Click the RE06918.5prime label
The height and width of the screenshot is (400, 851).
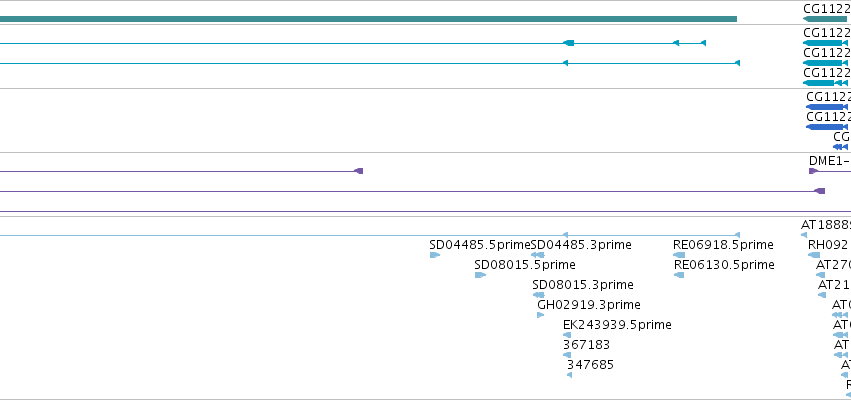tap(723, 245)
